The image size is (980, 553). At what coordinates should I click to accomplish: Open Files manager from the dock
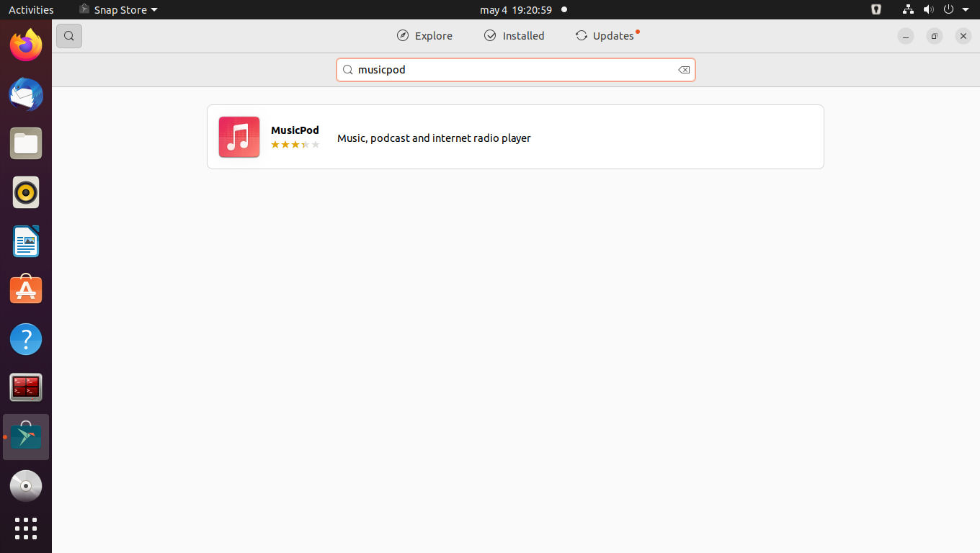coord(26,144)
